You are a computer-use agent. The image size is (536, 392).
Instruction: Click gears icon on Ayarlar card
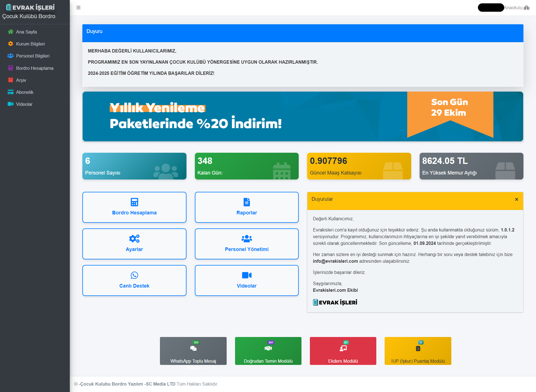[134, 239]
